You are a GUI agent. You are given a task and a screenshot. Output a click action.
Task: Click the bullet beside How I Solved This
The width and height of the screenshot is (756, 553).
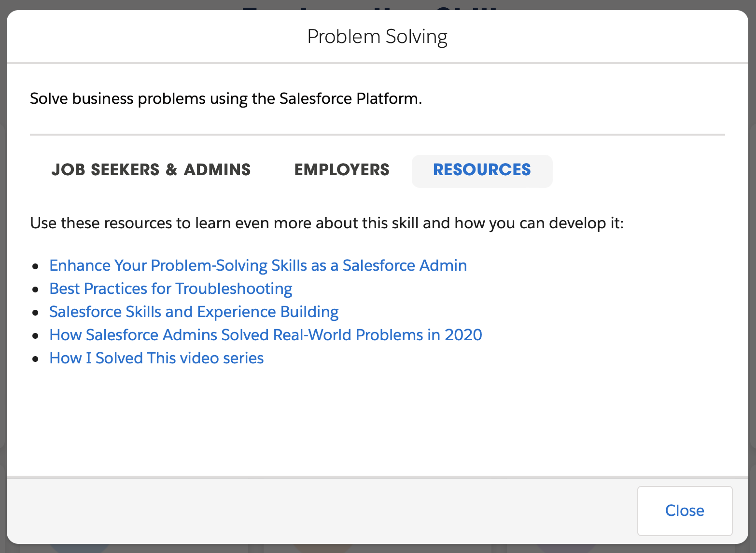point(35,359)
